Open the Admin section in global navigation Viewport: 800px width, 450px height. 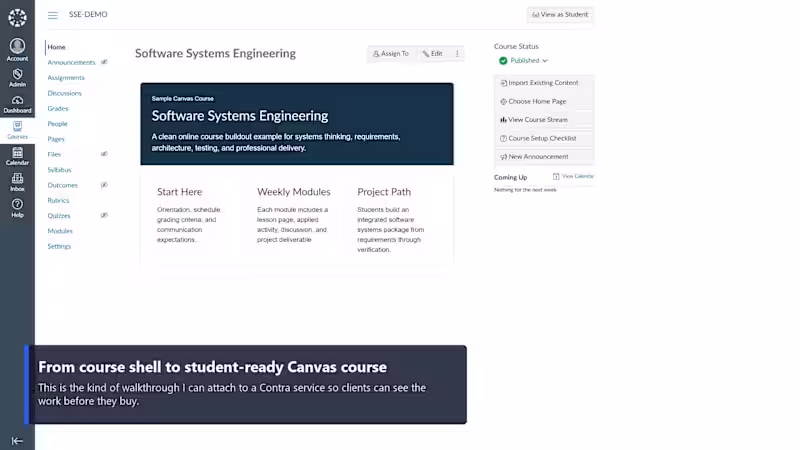tap(17, 78)
